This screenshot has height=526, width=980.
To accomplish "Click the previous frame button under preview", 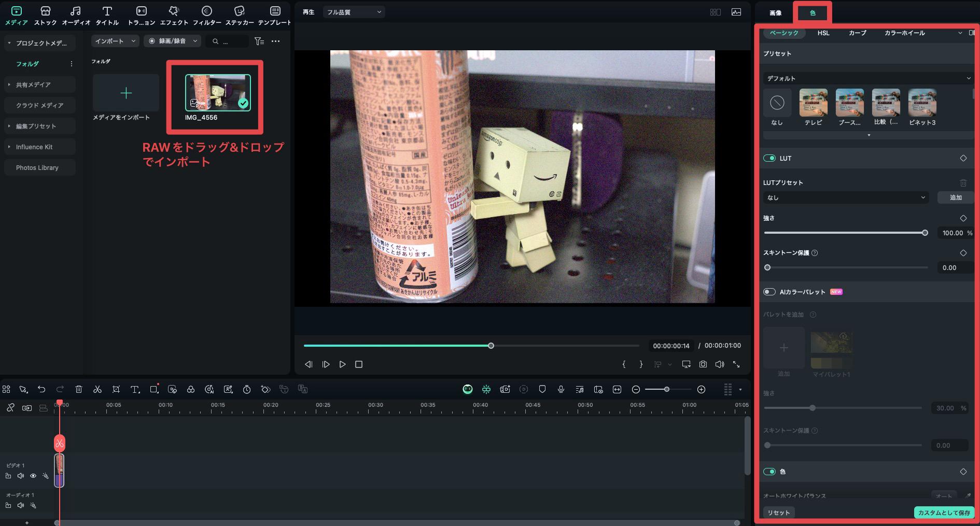I will (x=309, y=364).
